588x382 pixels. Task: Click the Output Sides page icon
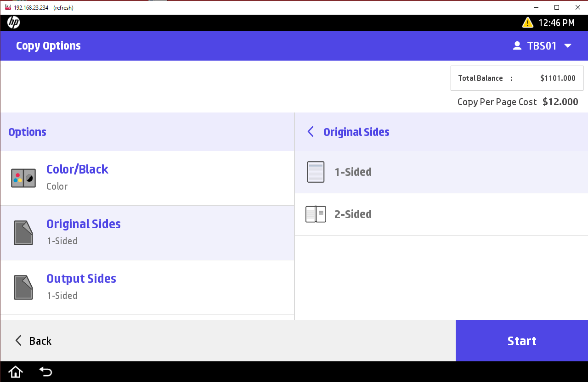pos(23,287)
